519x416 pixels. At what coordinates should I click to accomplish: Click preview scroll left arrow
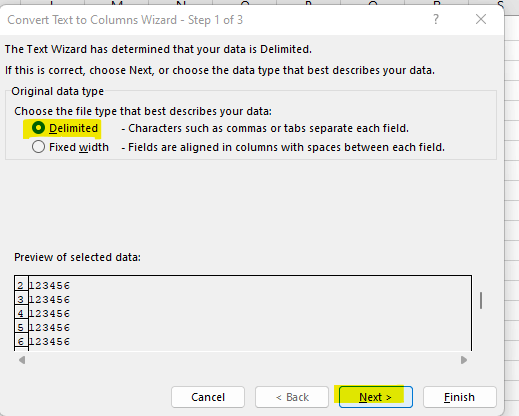click(22, 360)
